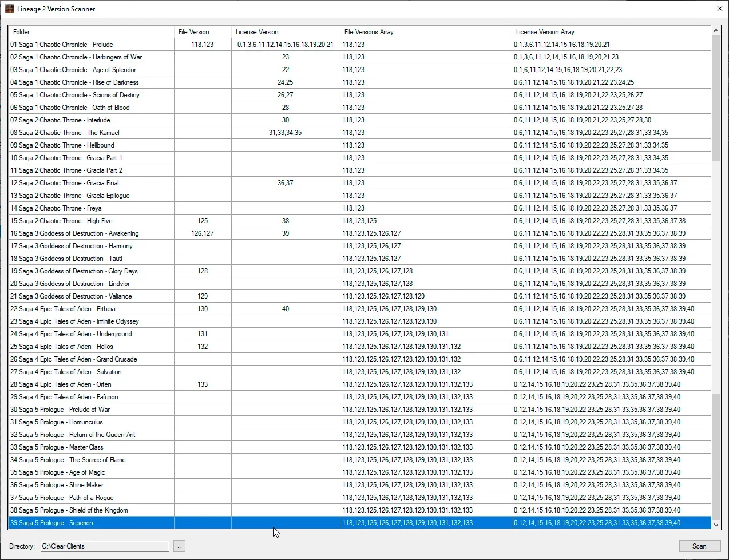729x560 pixels.
Task: Open the directory browse button with dots
Action: click(x=179, y=546)
